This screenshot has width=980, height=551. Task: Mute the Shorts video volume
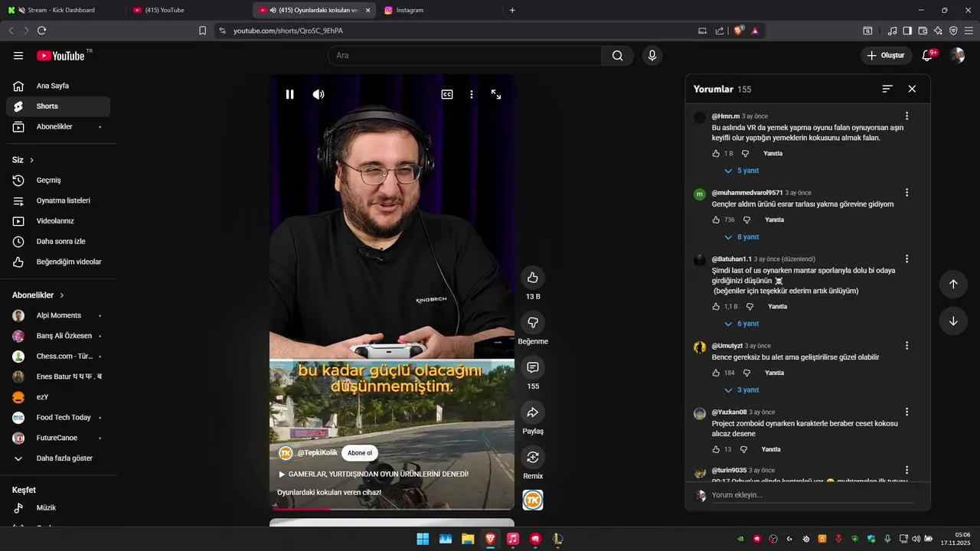(318, 94)
